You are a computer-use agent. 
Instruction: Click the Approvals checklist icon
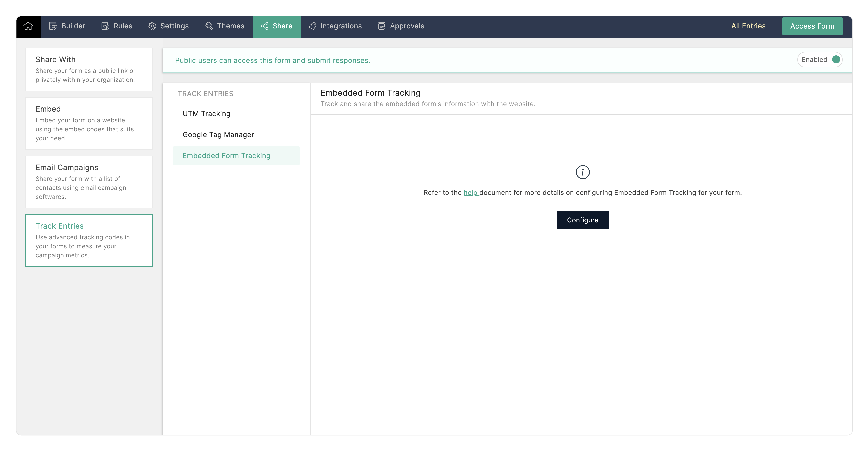point(382,26)
